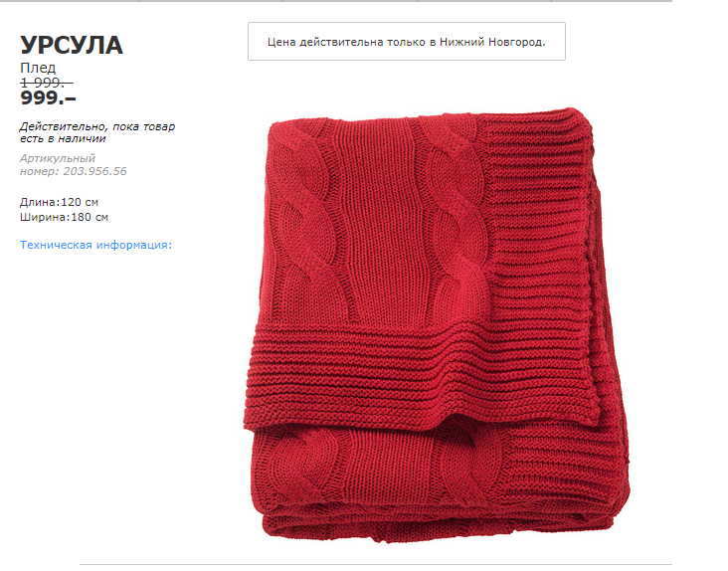Click the Ширина:180 см dimension line

tap(64, 217)
